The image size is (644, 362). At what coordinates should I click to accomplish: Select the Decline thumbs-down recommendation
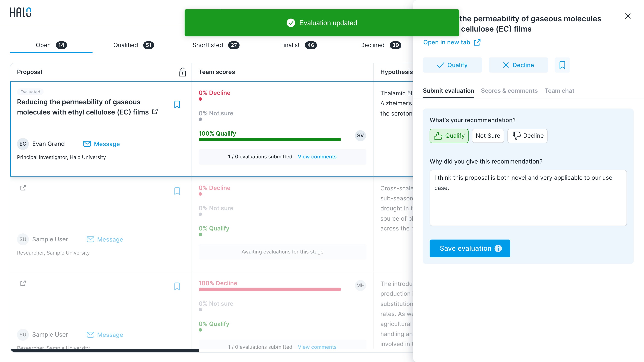pos(527,136)
